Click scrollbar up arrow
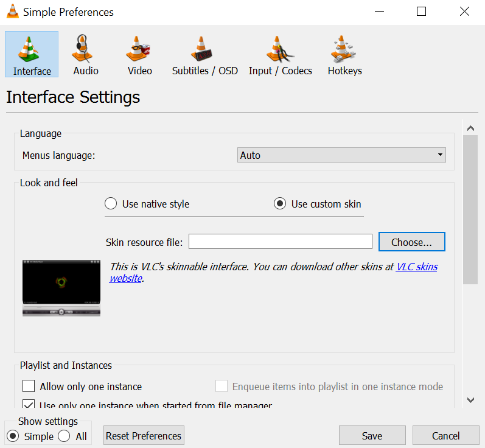 470,128
